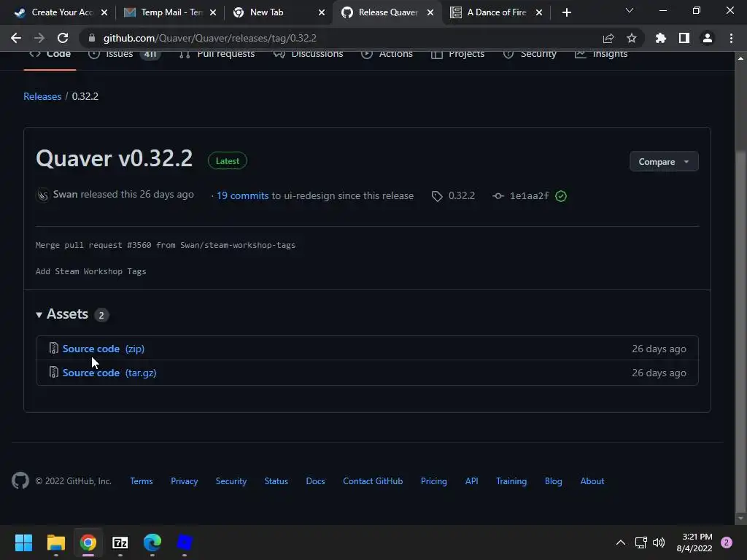Open Chrome three-dot menu

(x=731, y=38)
